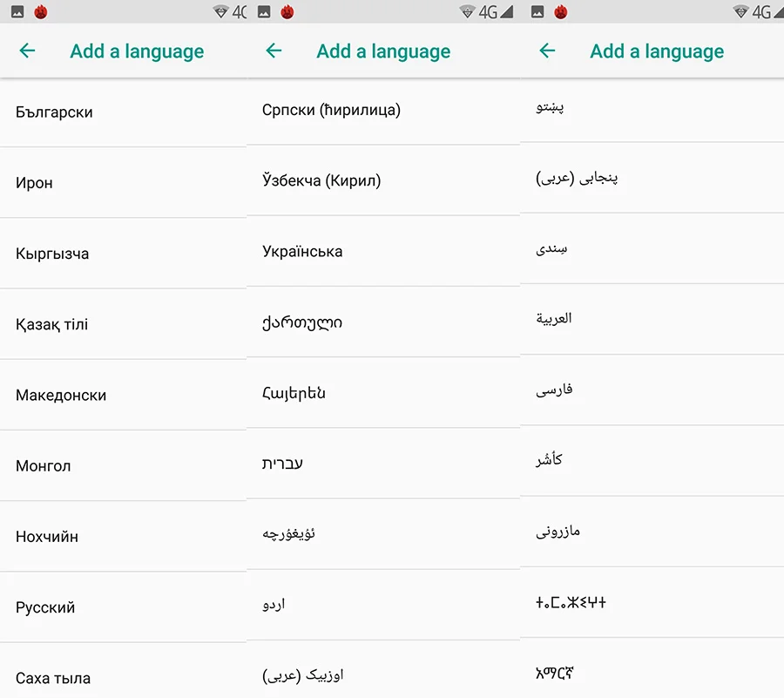Open image notification icon above Български screen
Image resolution: width=784 pixels, height=698 pixels.
coord(17,12)
